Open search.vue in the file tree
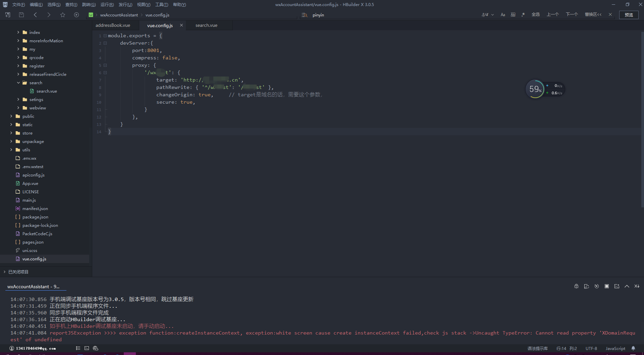Image resolution: width=644 pixels, height=355 pixels. (47, 91)
